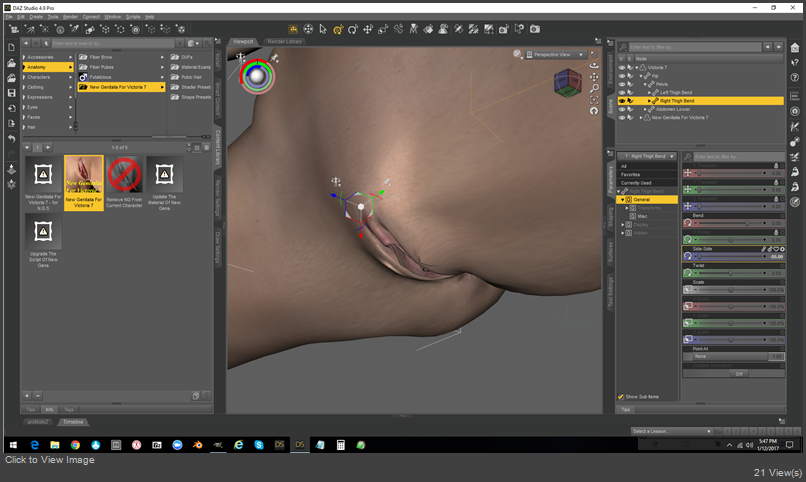Click the view cube in viewport corner
This screenshot has width=806, height=482.
pos(567,82)
